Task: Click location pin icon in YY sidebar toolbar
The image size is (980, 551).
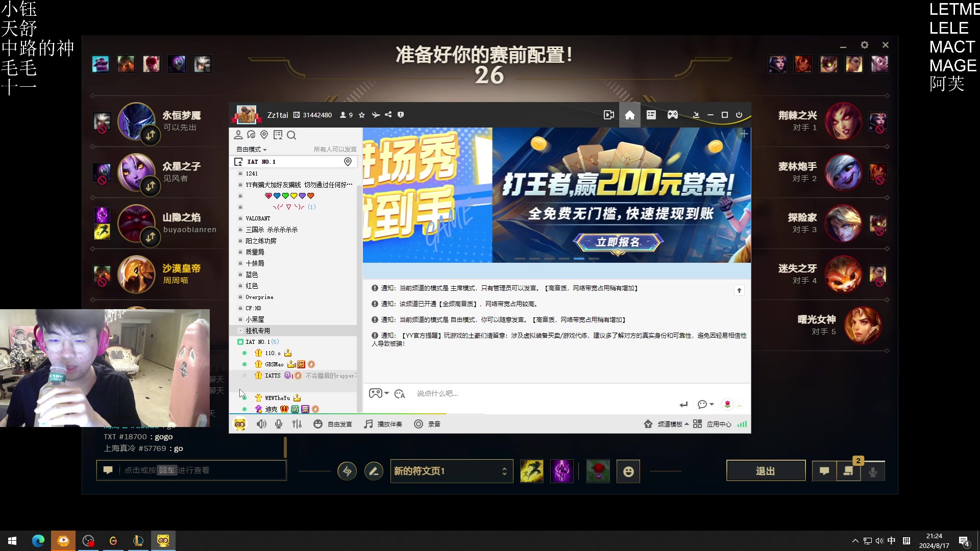Action: click(264, 135)
